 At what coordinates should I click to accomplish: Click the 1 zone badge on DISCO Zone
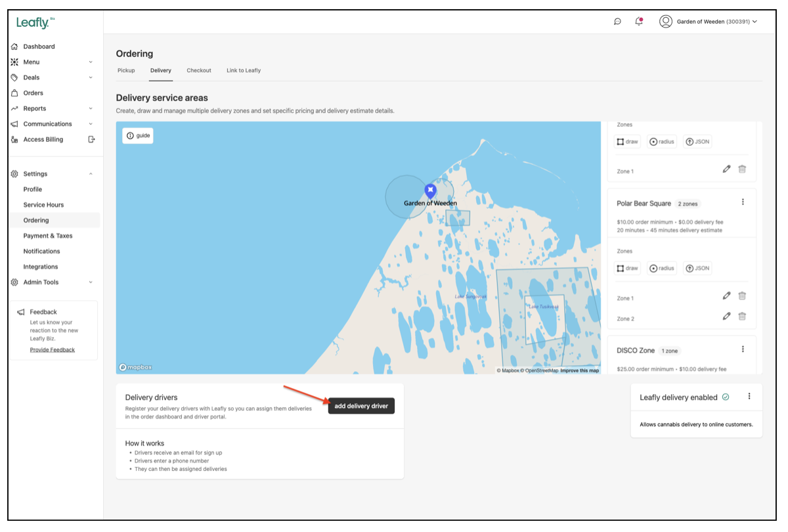(x=670, y=351)
